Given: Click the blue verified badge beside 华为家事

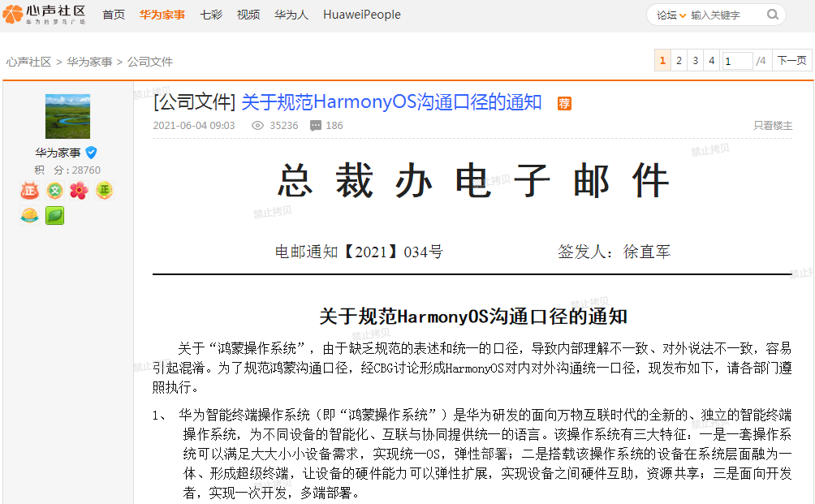Looking at the screenshot, I should click(x=92, y=153).
